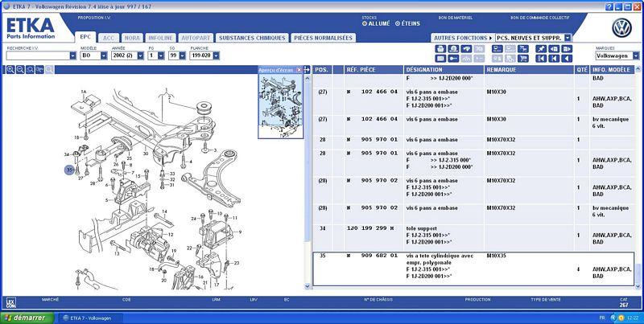
Task: Click the parts list vertical scrollbar thumb
Action: pyautogui.click(x=638, y=273)
